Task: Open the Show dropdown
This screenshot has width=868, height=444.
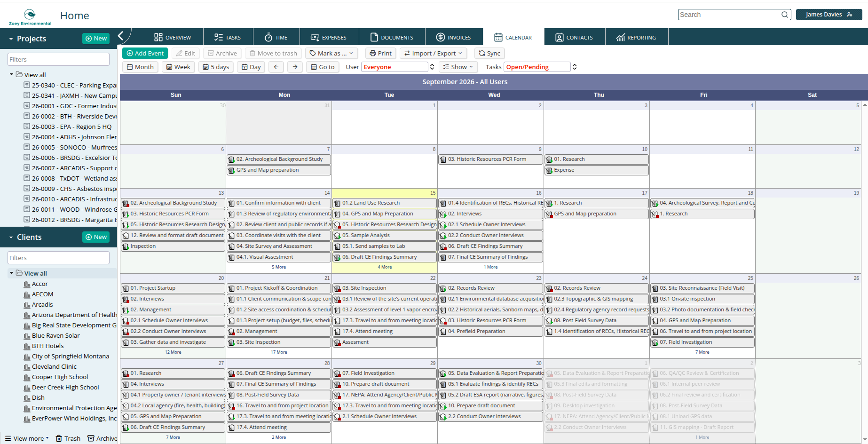Action: pos(458,67)
